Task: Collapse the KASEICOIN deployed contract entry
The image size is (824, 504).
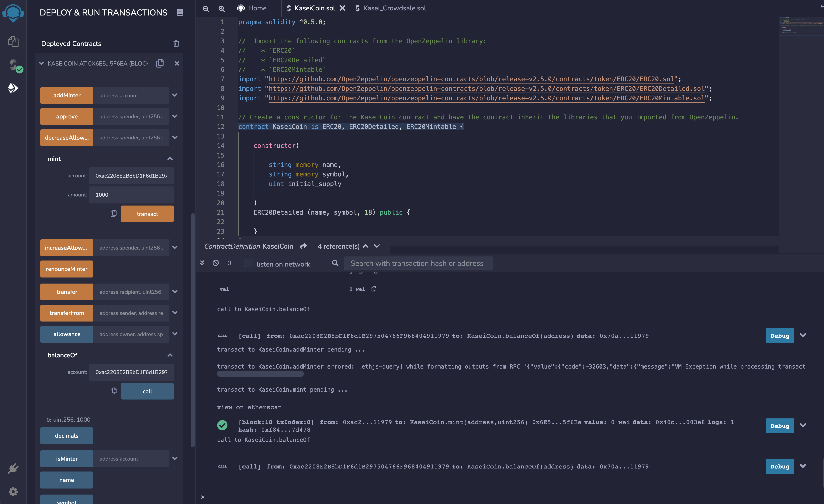Action: pos(41,63)
